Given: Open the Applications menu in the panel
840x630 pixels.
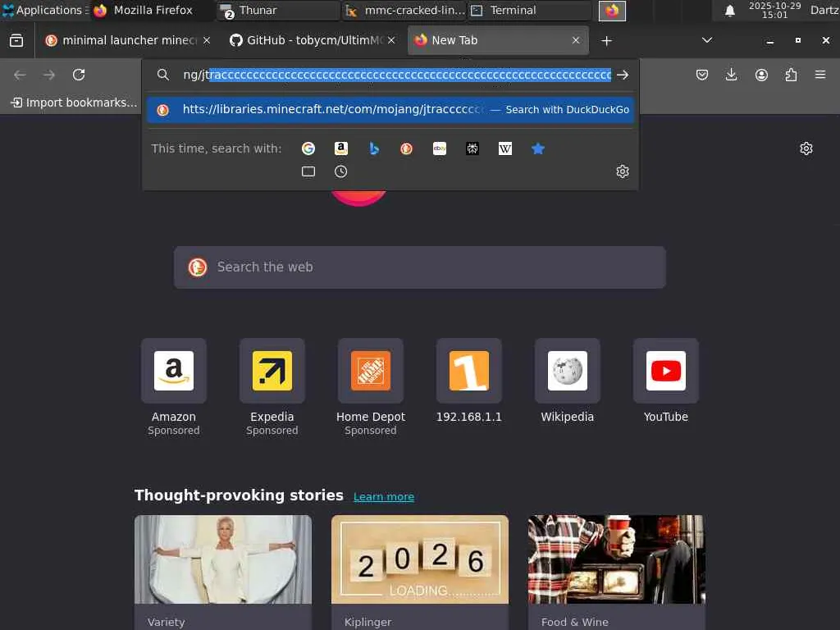Looking at the screenshot, I should click(x=45, y=10).
